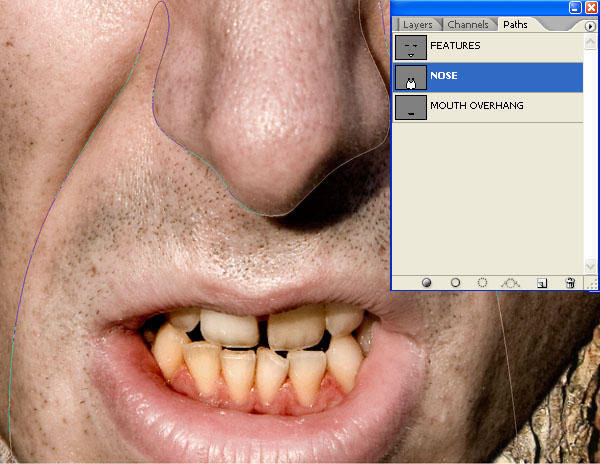600x464 pixels.
Task: Create new path icon
Action: tap(541, 283)
